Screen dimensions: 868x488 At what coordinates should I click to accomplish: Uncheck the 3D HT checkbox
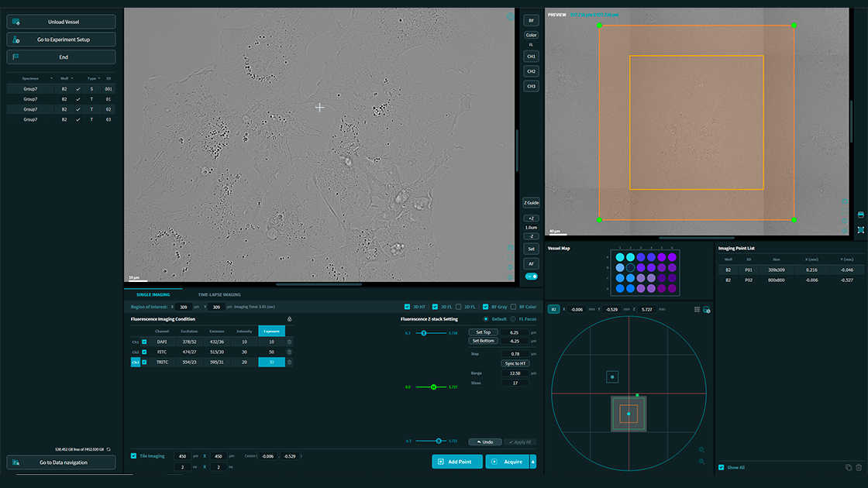(408, 307)
